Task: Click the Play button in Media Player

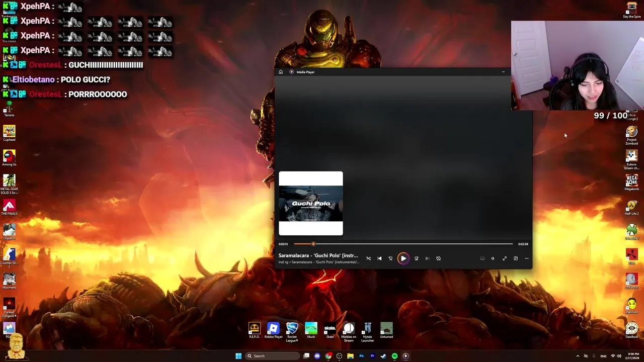Action: pyautogui.click(x=403, y=258)
